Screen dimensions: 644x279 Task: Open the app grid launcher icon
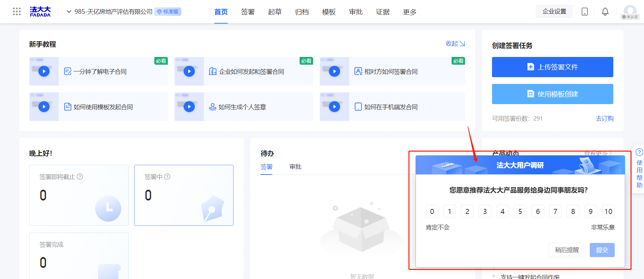point(17,12)
